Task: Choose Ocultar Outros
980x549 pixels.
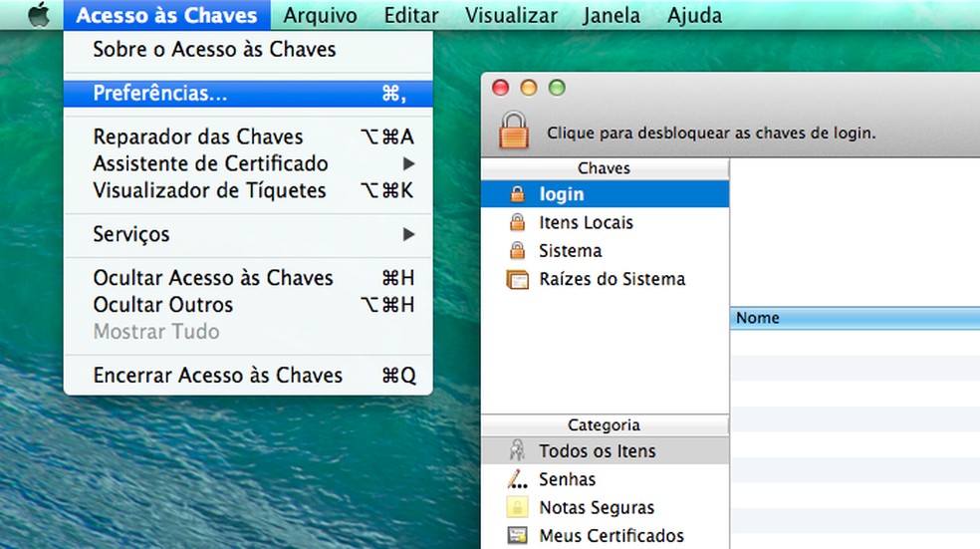Action: [248, 305]
